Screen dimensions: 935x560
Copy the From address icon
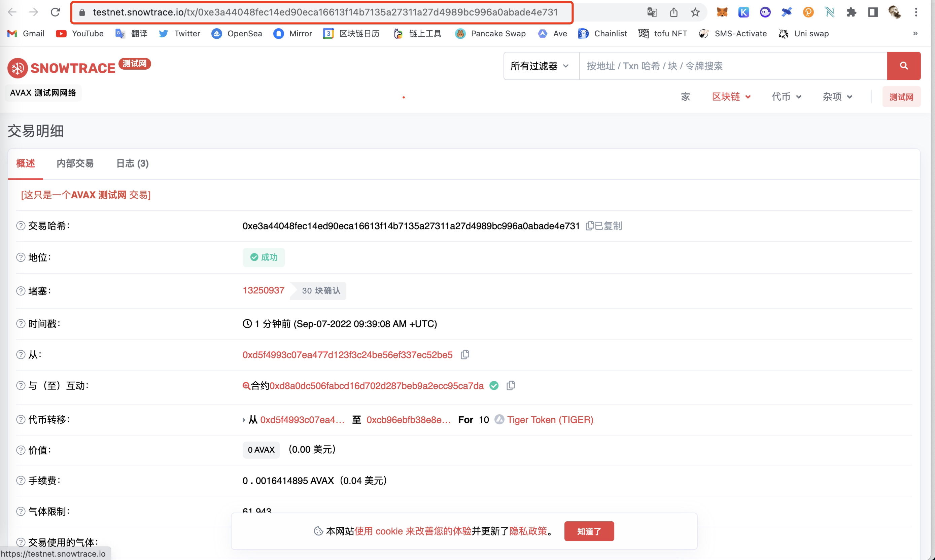[x=465, y=355]
